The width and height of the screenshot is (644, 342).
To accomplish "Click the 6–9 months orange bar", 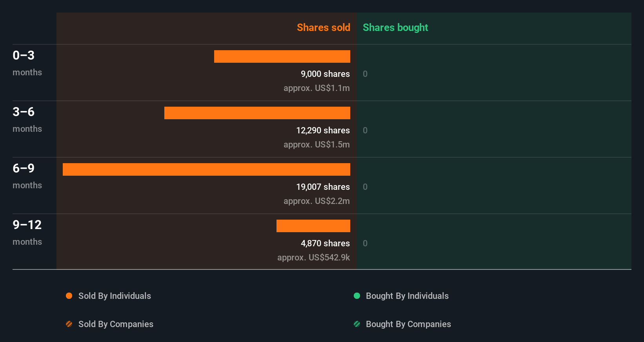I will click(206, 169).
